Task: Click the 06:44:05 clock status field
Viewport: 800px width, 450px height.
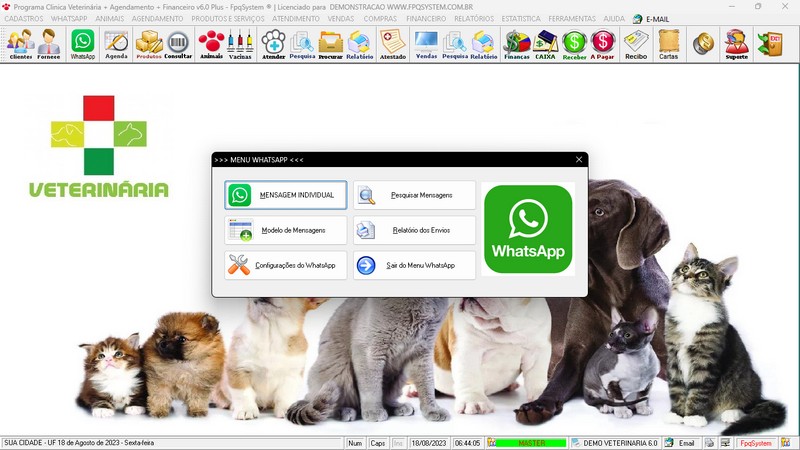Action: 467,443
